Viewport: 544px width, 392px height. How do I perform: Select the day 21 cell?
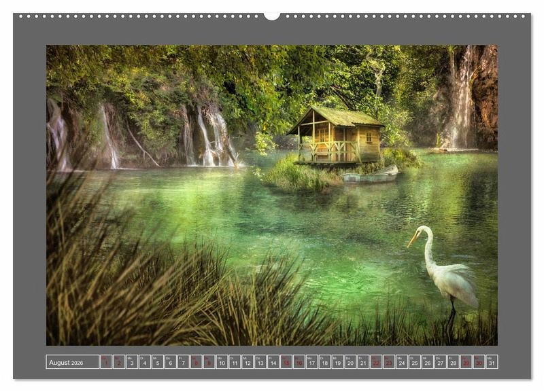click(363, 361)
